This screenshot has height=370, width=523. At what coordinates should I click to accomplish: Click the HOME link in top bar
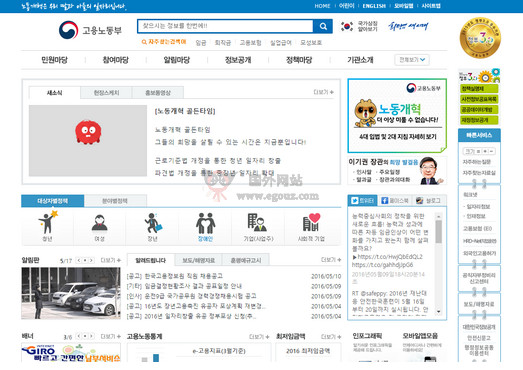tap(322, 6)
